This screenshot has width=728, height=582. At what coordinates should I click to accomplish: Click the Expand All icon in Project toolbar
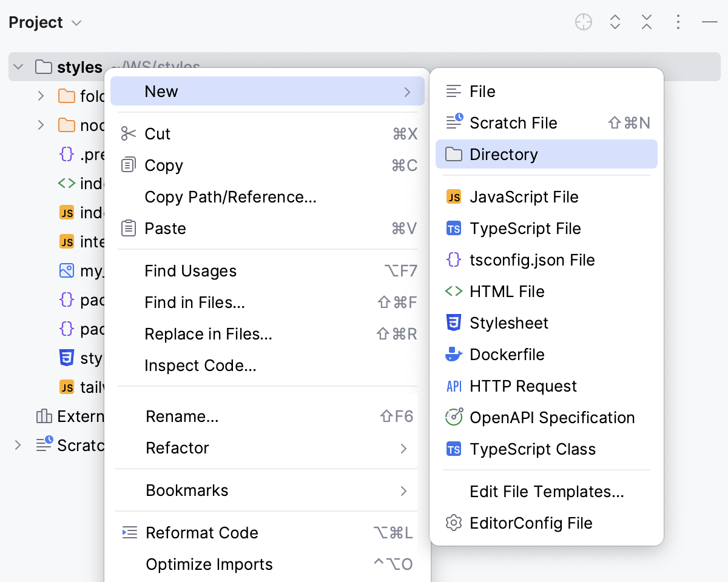click(x=615, y=22)
